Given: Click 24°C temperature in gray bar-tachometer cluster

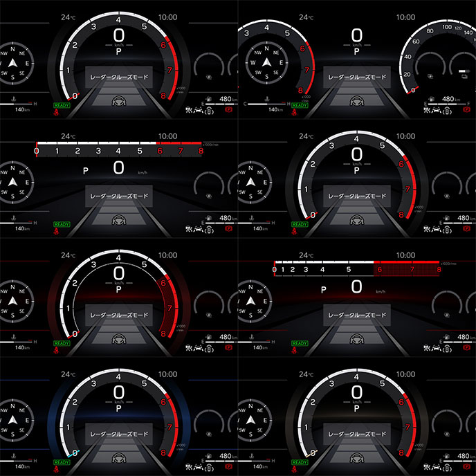Looking at the screenshot, I should coord(68,136).
